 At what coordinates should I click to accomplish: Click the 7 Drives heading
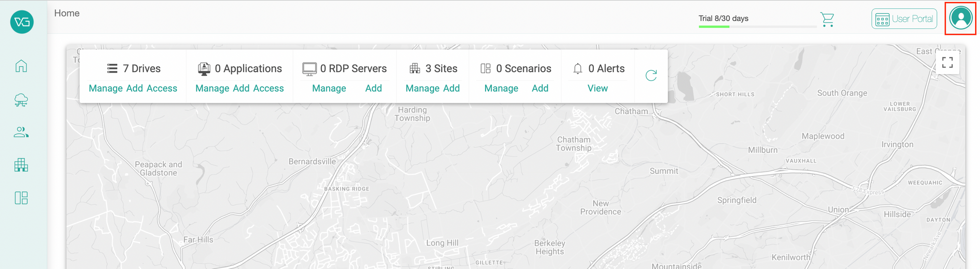pyautogui.click(x=142, y=69)
